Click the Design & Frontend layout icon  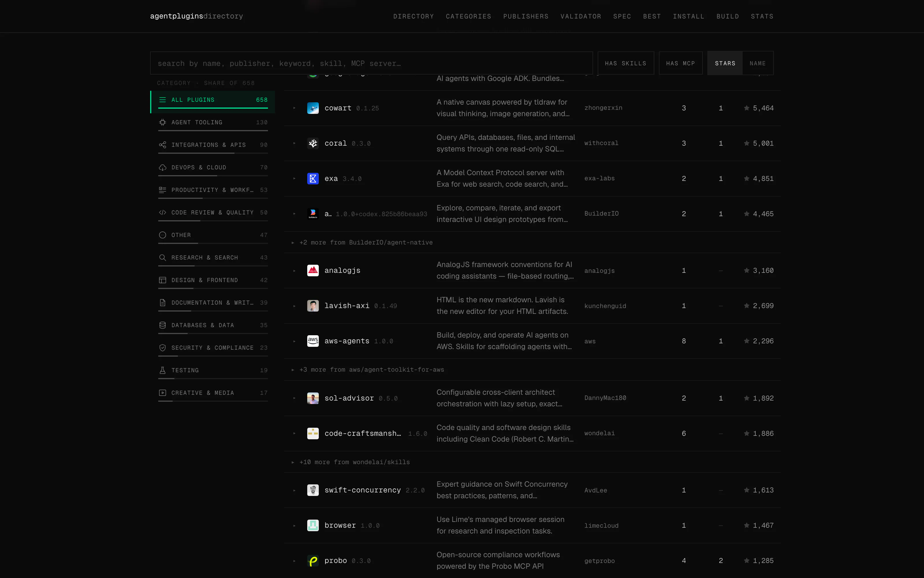coord(162,280)
